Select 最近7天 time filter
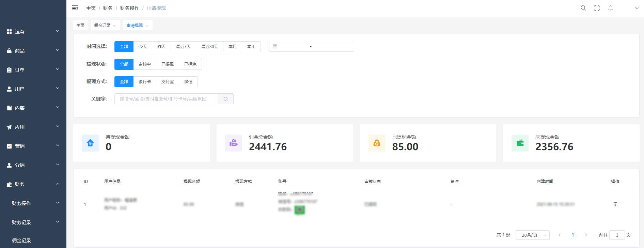This screenshot has height=248, width=644. (x=183, y=47)
